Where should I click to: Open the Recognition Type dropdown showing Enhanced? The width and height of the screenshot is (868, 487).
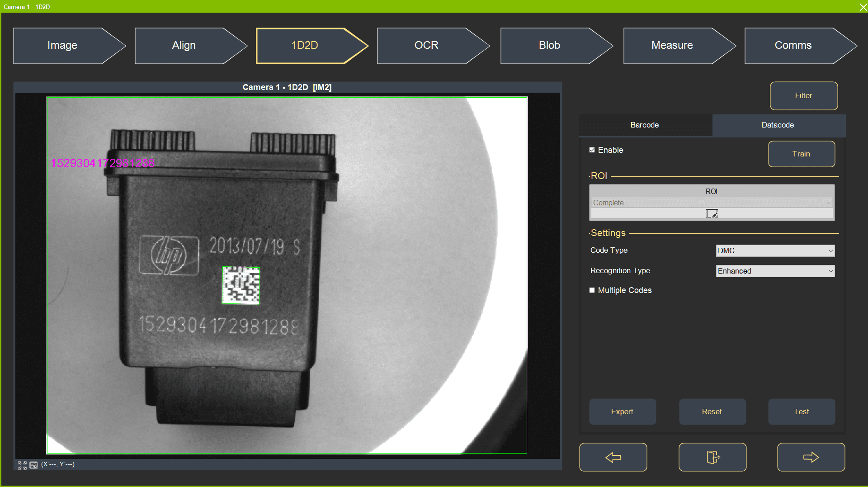point(775,271)
